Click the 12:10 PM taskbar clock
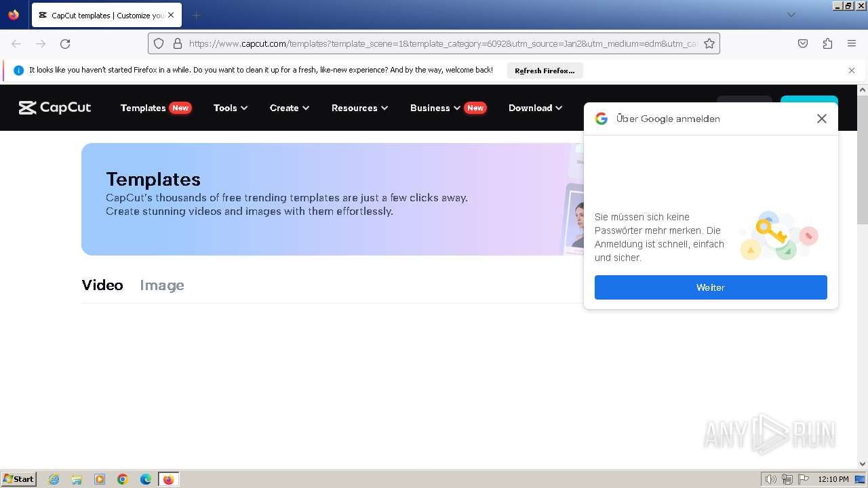Screen dimensions: 868x488 tap(833, 479)
